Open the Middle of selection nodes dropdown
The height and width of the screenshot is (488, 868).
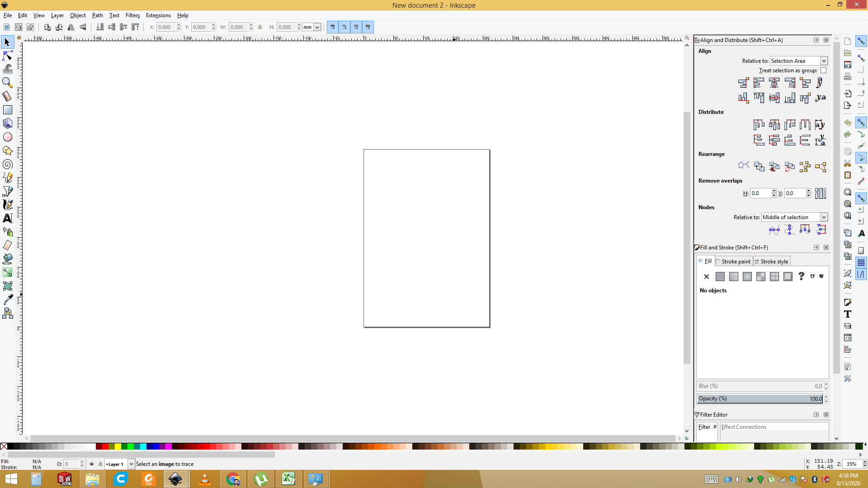click(x=795, y=217)
